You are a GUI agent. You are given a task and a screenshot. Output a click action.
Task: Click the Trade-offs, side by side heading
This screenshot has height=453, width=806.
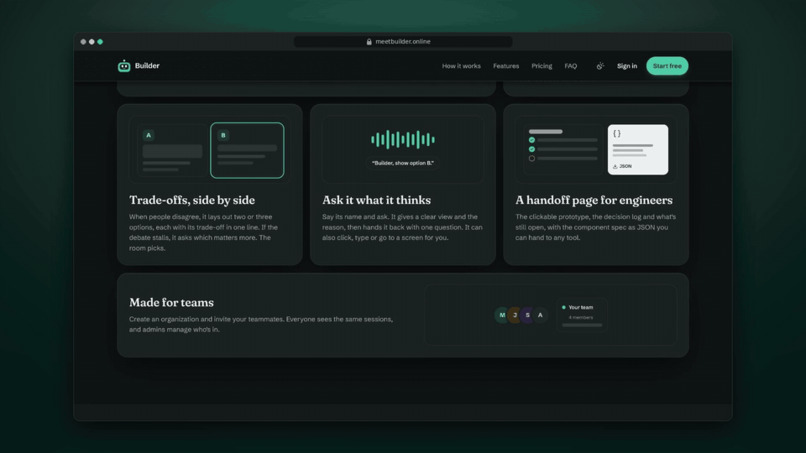192,200
